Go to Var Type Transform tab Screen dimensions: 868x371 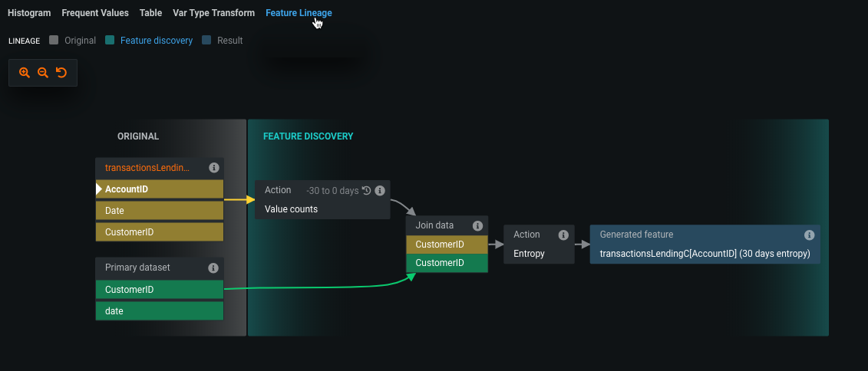213,13
